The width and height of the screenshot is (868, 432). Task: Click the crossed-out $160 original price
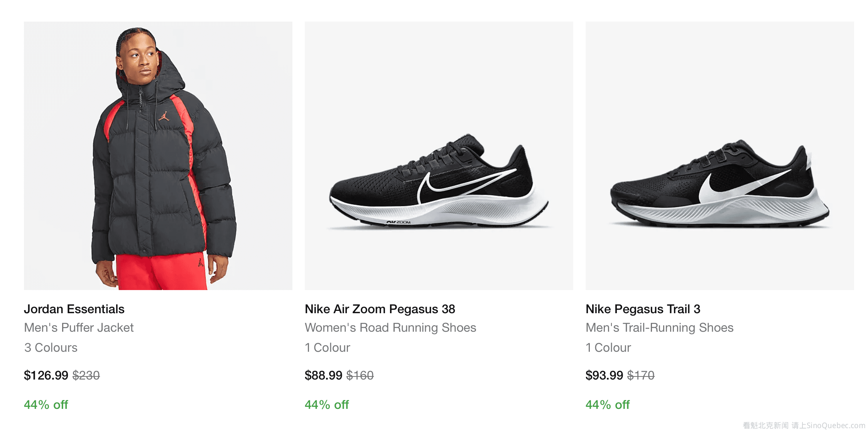(x=360, y=375)
